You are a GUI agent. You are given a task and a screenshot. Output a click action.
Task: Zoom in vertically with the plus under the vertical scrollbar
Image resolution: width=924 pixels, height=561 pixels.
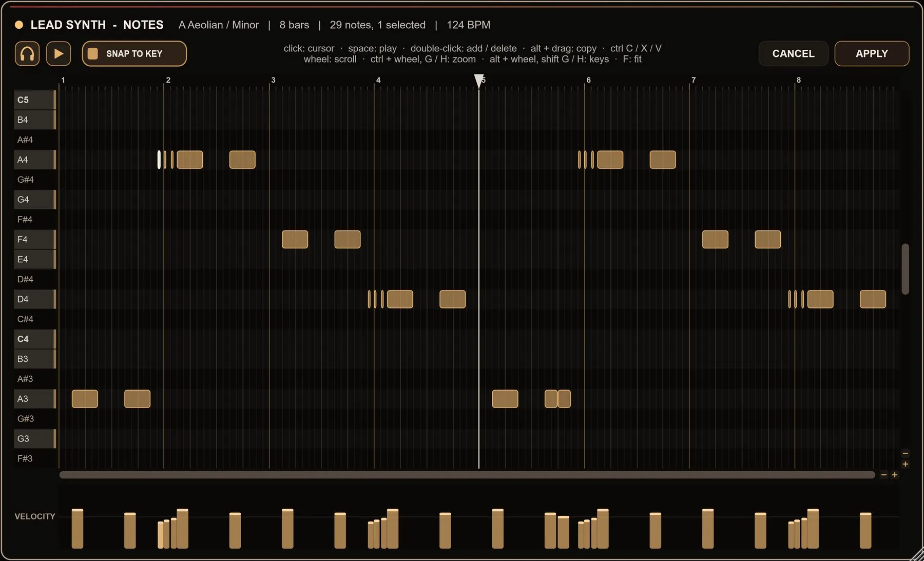pyautogui.click(x=905, y=464)
